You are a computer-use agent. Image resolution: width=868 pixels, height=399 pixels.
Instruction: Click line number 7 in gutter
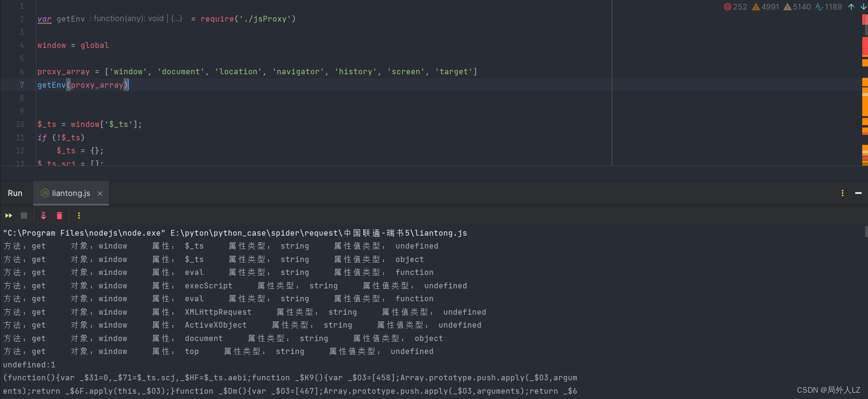click(x=22, y=85)
